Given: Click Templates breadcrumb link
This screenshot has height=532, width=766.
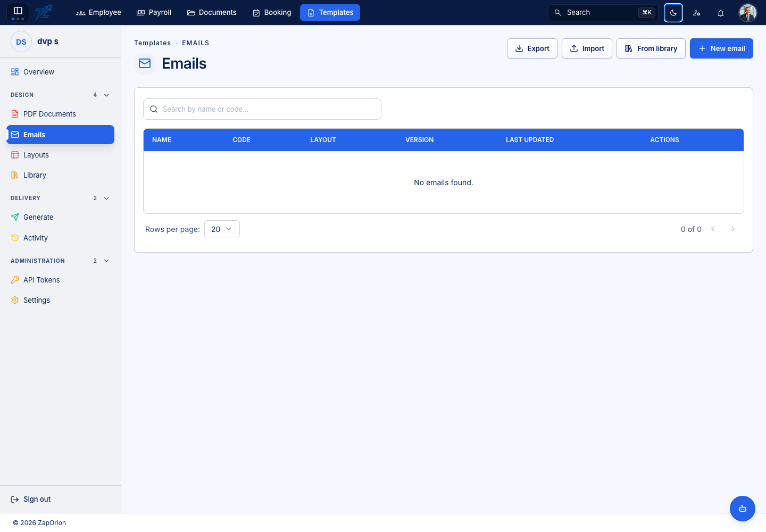Looking at the screenshot, I should (153, 43).
